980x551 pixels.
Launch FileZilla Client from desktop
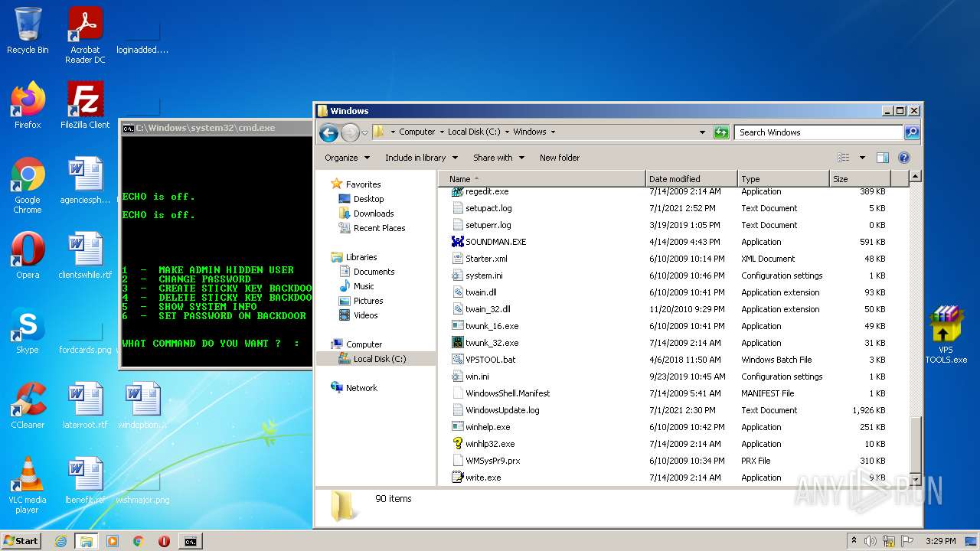85,106
